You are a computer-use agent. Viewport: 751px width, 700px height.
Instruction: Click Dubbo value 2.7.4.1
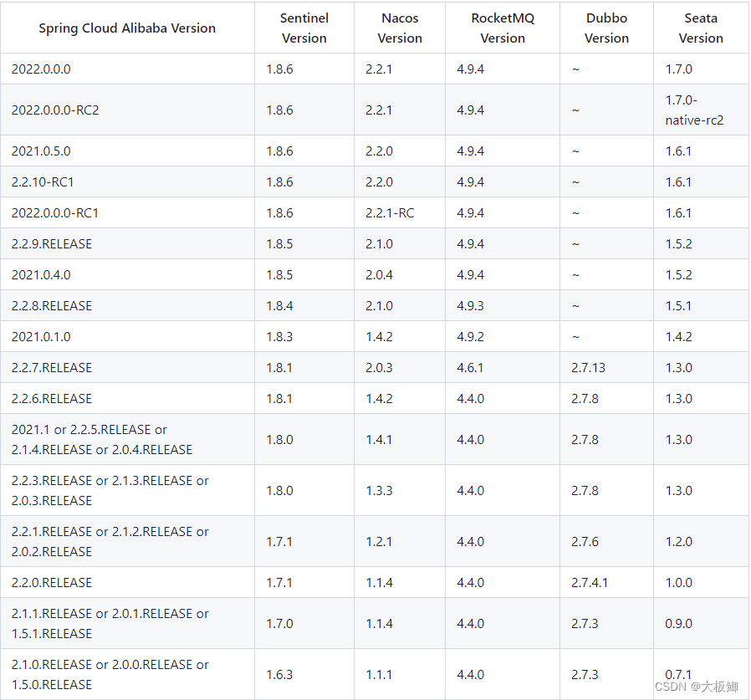(590, 583)
